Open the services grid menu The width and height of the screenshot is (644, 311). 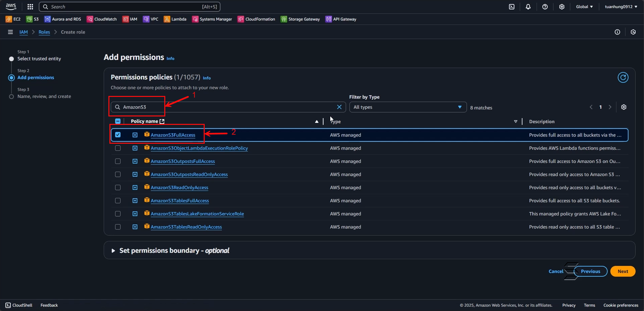click(30, 7)
